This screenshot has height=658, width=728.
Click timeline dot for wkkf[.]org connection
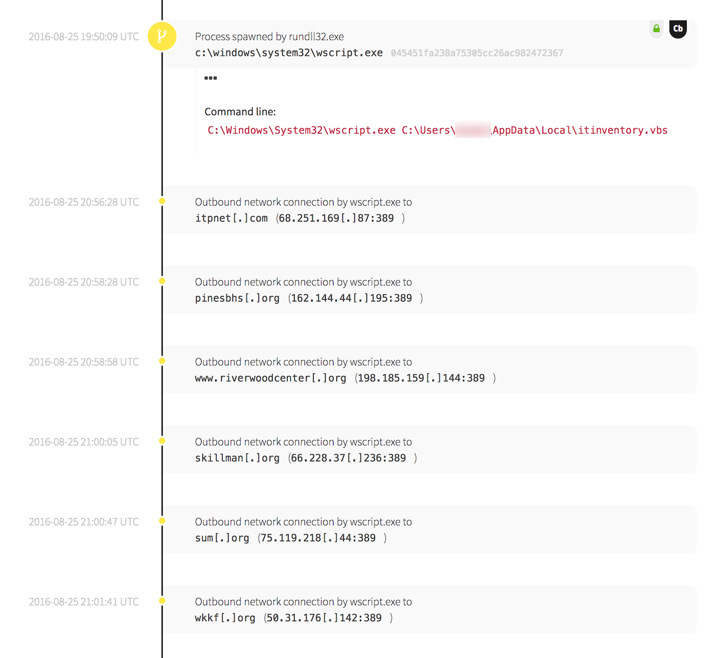(x=162, y=601)
